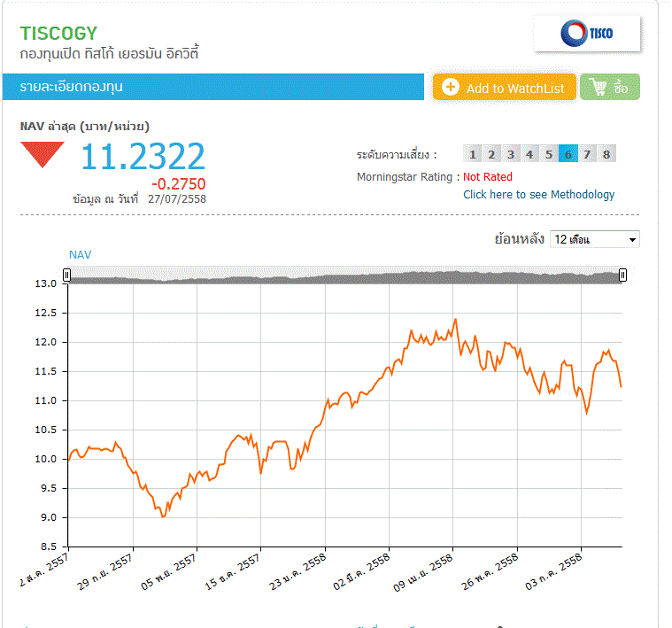The width and height of the screenshot is (672, 628).
Task: Add fund to WatchList
Action: [x=505, y=87]
